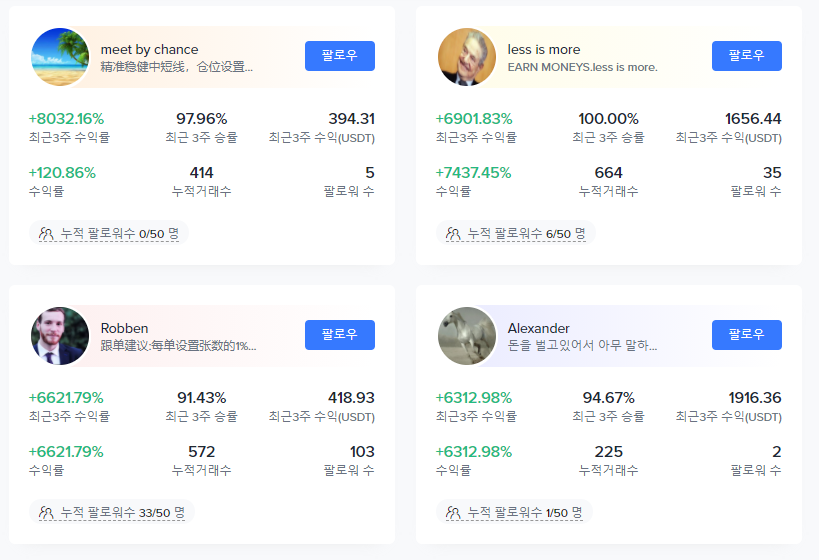Click the 97.96% win rate value
819x560 pixels.
202,119
